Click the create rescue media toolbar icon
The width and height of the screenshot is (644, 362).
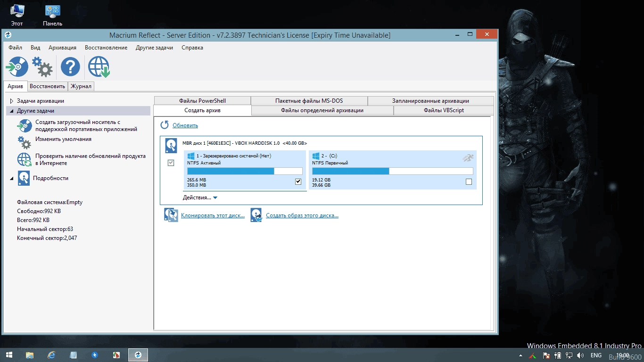(17, 67)
